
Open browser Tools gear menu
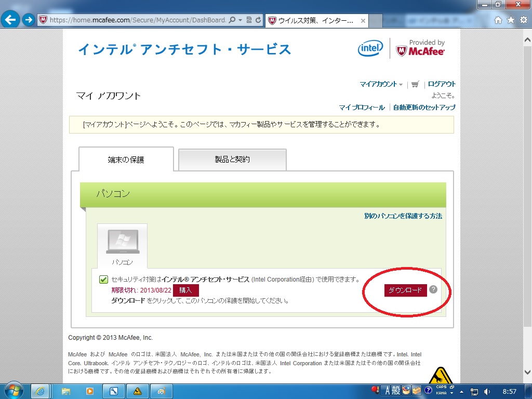pos(524,20)
